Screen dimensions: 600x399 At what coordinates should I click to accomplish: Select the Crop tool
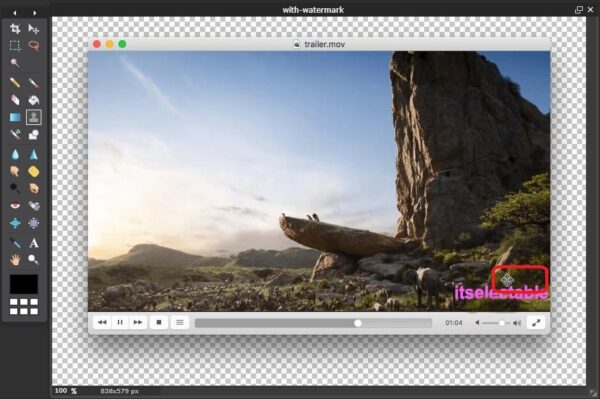pyautogui.click(x=15, y=29)
